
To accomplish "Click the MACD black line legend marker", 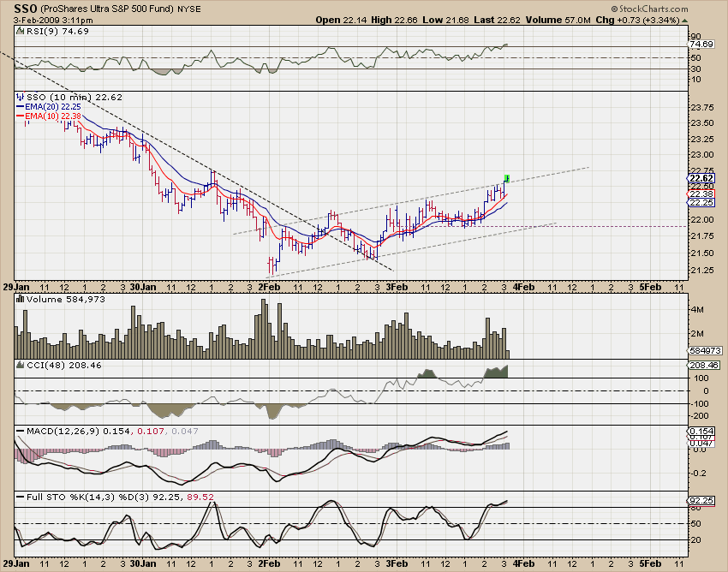I will (20, 431).
